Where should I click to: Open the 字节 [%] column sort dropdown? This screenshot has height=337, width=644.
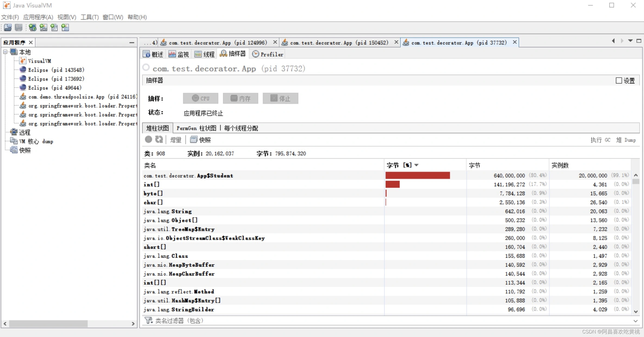click(417, 165)
